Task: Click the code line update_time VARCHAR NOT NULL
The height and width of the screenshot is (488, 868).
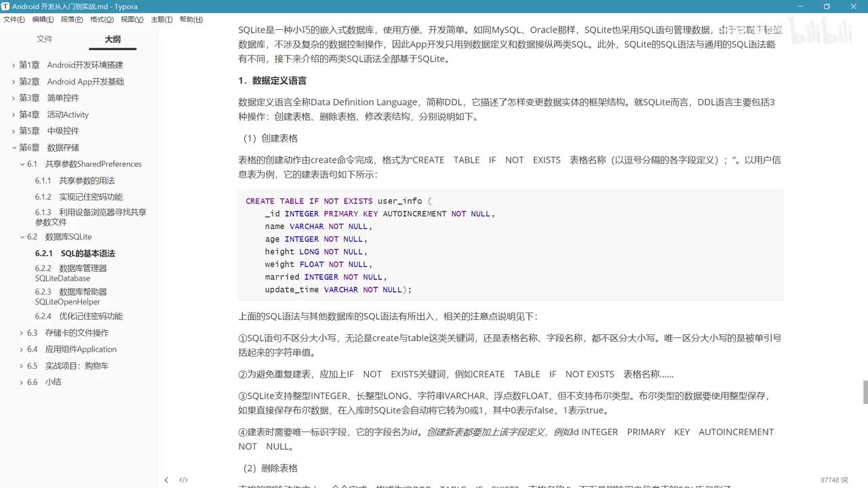Action: tap(338, 289)
